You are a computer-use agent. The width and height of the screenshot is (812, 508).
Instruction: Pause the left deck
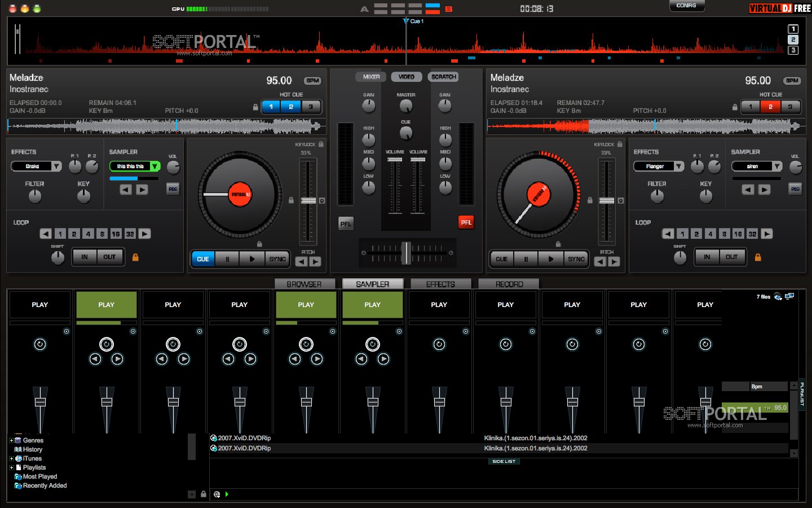click(227, 259)
